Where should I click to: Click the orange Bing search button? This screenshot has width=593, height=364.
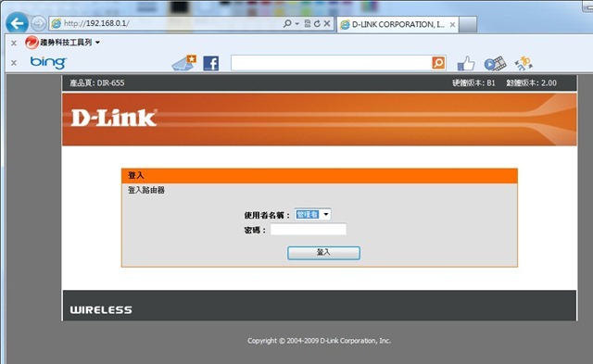438,63
